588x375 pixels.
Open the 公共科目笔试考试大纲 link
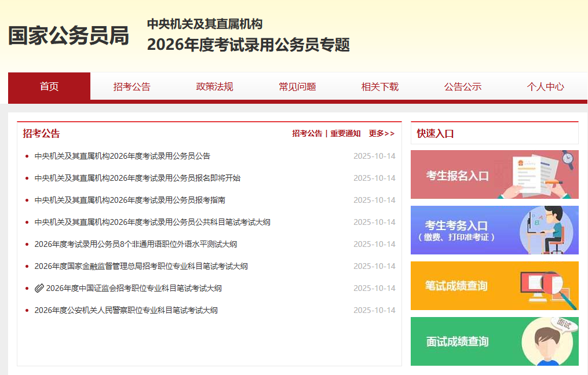[x=152, y=222]
